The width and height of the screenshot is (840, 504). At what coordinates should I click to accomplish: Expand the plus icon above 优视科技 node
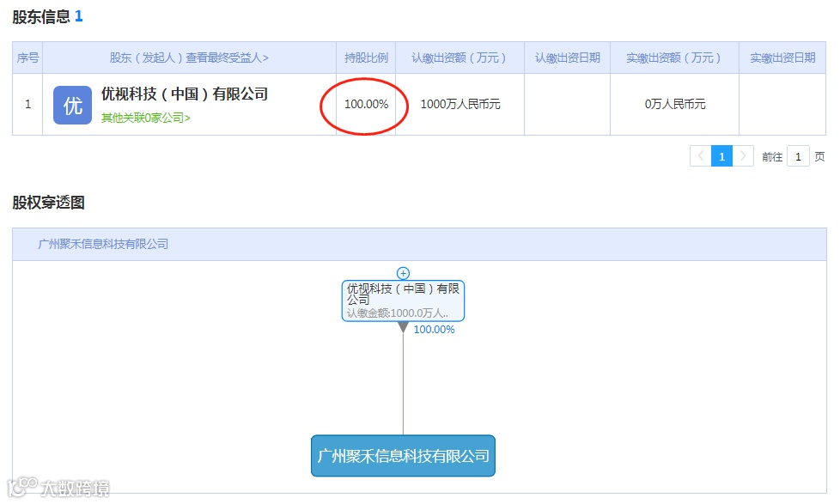(403, 273)
